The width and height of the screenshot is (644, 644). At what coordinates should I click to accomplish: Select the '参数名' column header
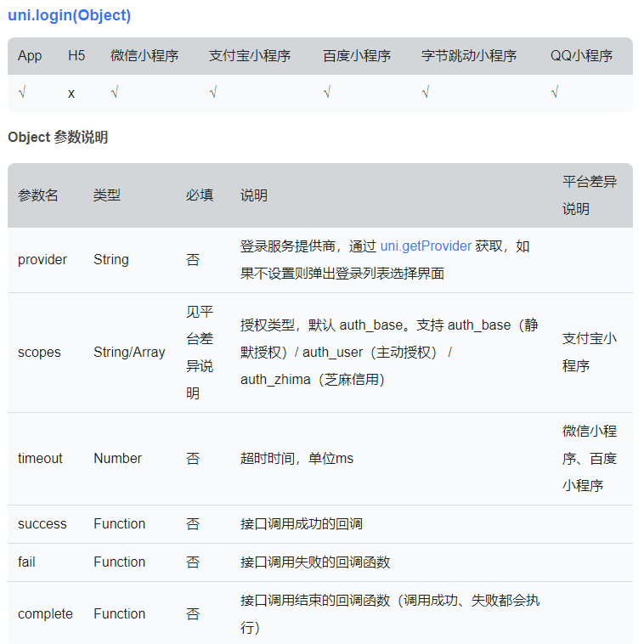pos(38,195)
